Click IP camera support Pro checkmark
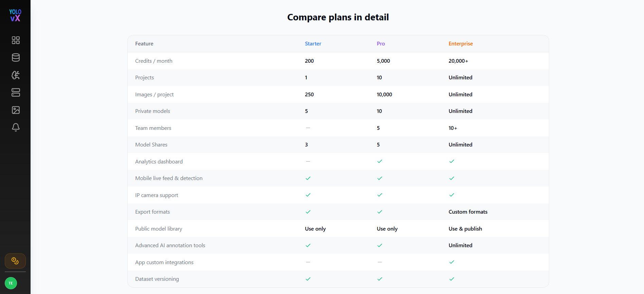644x294 pixels. [x=380, y=195]
